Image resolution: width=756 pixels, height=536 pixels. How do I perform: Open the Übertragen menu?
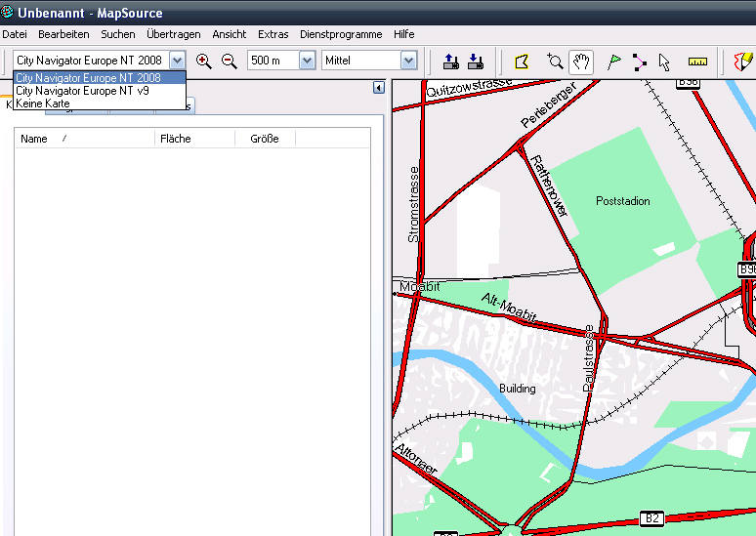click(173, 34)
